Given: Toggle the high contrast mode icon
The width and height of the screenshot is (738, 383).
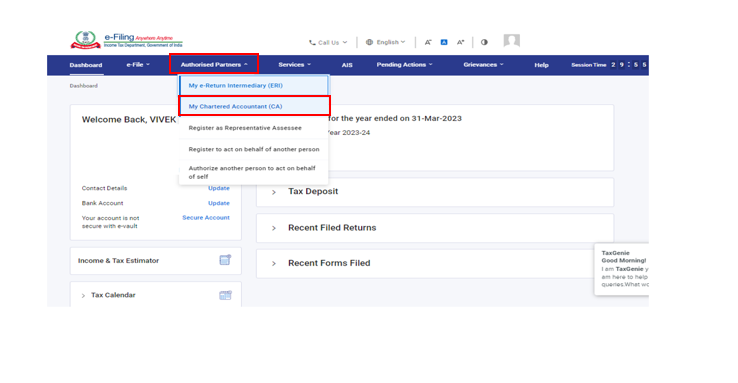Looking at the screenshot, I should point(484,42).
